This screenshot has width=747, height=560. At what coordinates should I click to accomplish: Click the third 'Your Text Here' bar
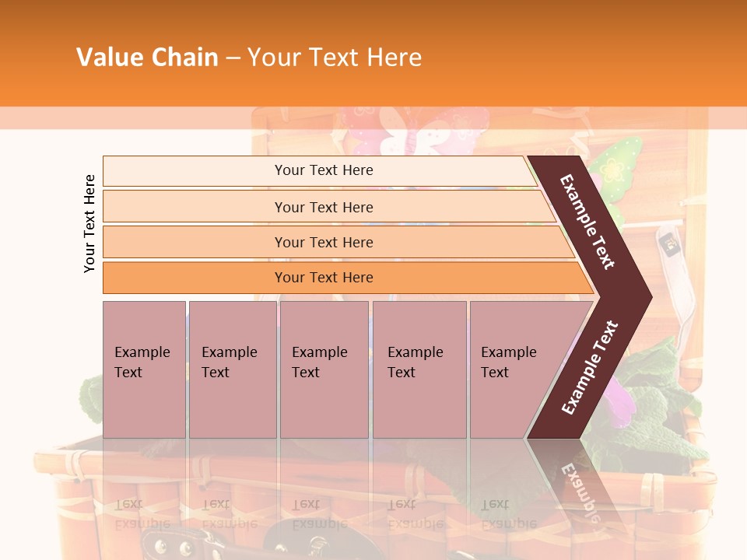pyautogui.click(x=338, y=242)
